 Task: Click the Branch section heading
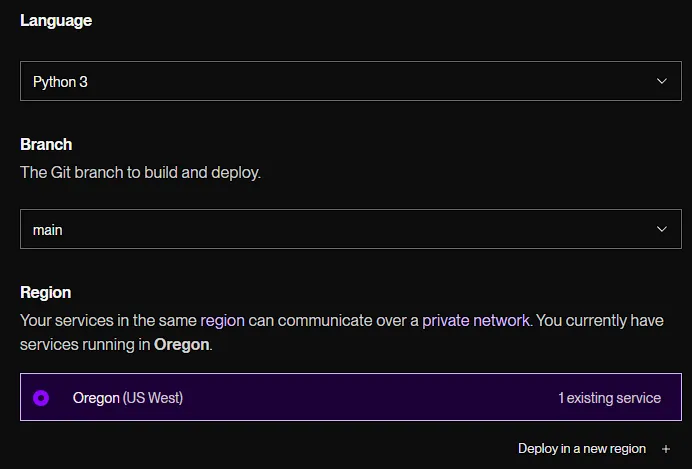pyautogui.click(x=46, y=144)
